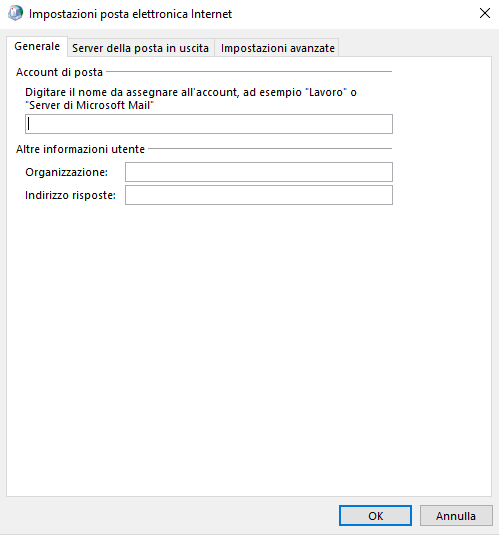The width and height of the screenshot is (499, 535).
Task: Click blank gray area left of OK button
Action: click(x=171, y=516)
